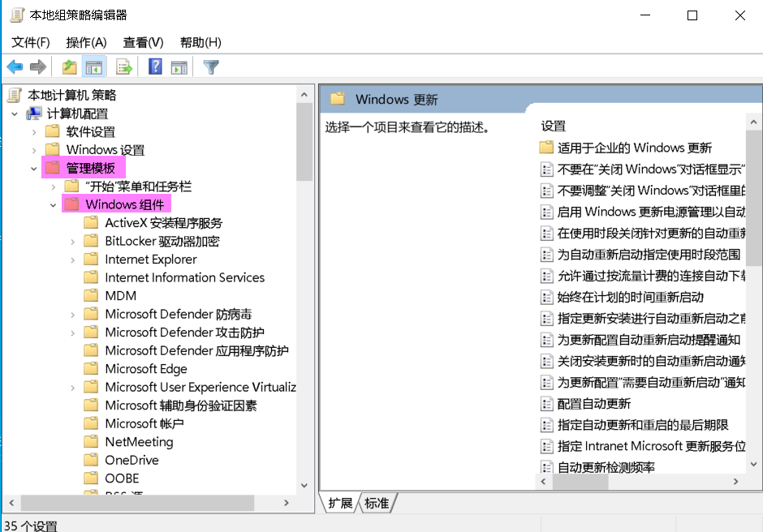Select the 不要调整"关闭 Windows"对话框里 setting
The width and height of the screenshot is (763, 532).
pyautogui.click(x=651, y=190)
